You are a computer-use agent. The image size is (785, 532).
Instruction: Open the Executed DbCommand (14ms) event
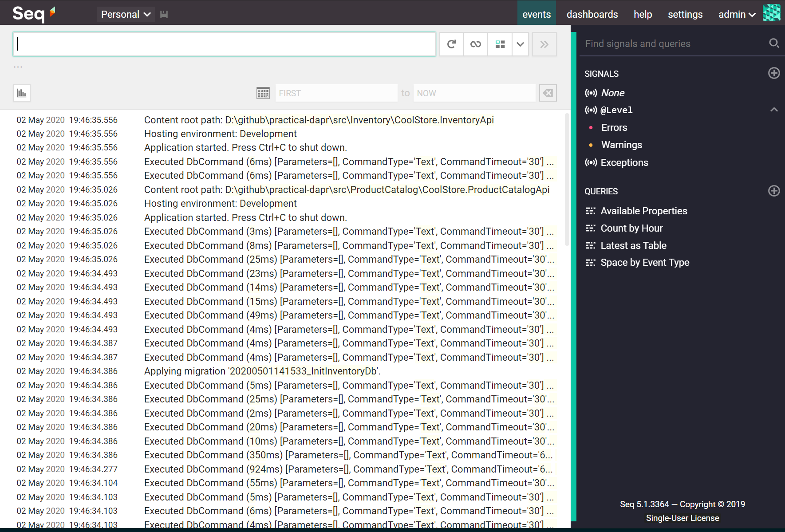coord(349,287)
